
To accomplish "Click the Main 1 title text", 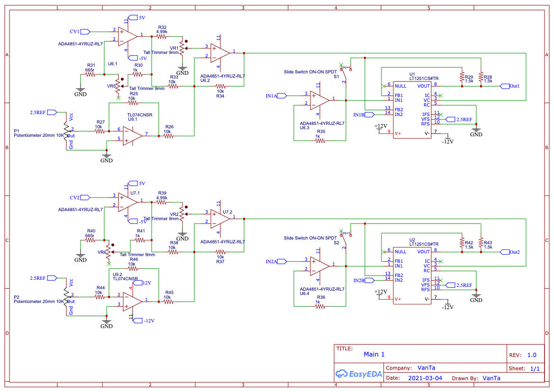I will coord(374,354).
